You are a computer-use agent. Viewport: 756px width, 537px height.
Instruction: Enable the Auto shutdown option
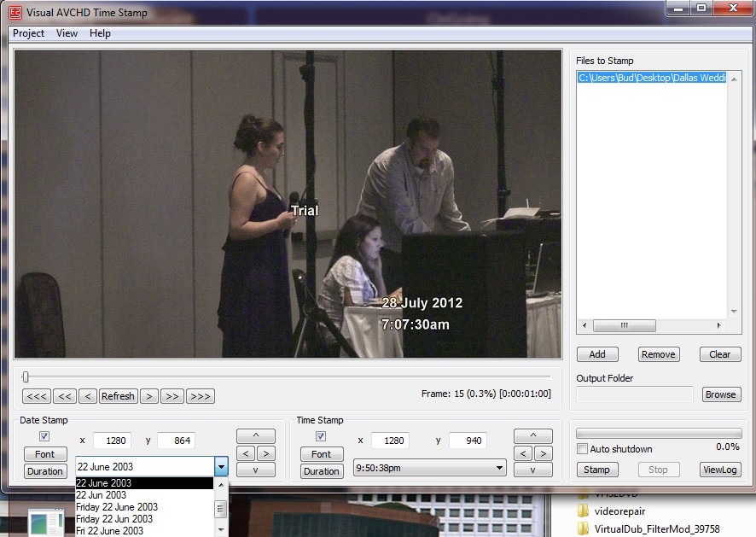[583, 449]
